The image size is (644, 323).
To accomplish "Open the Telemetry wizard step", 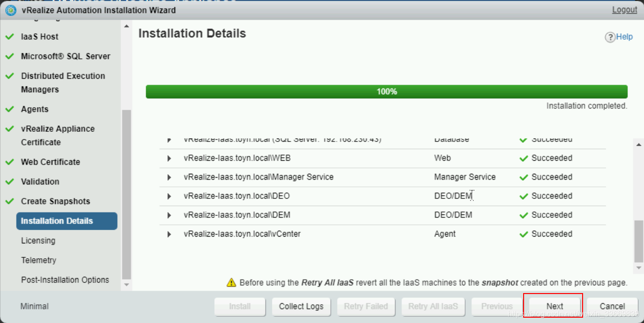I will point(39,260).
